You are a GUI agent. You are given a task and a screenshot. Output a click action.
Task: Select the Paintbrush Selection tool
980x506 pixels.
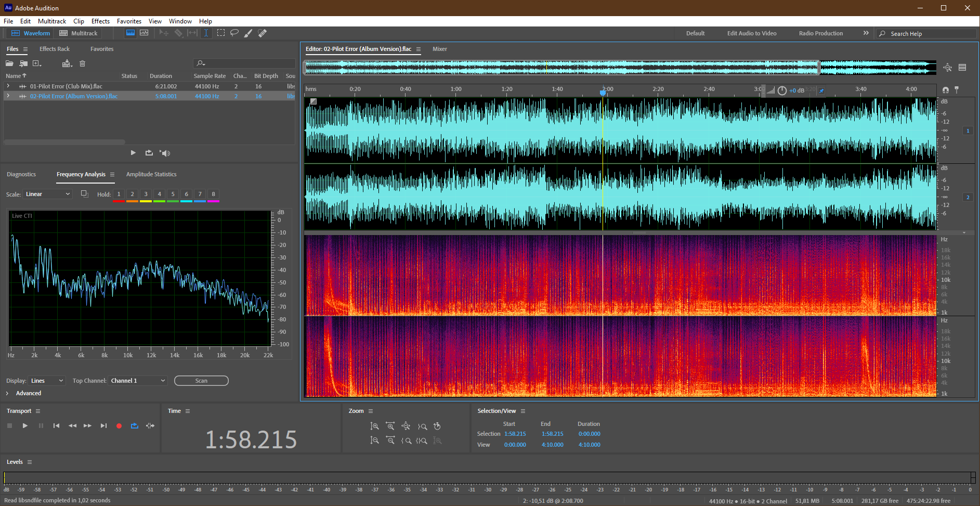[x=249, y=33]
